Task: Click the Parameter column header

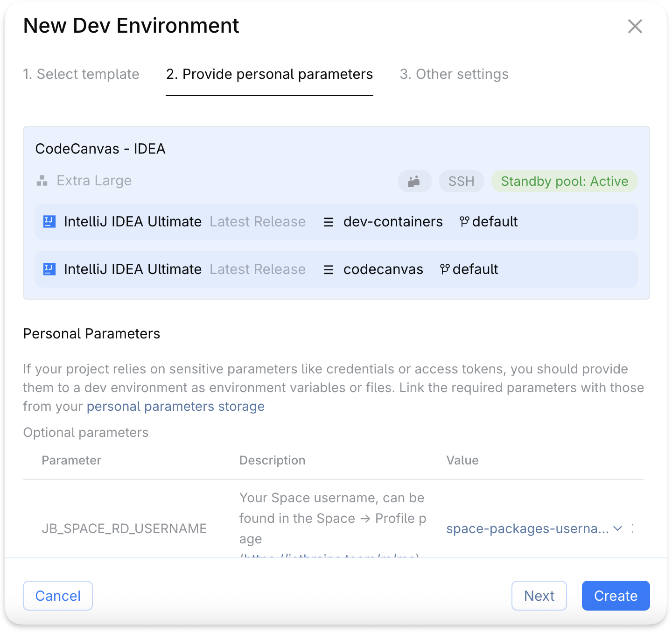Action: (71, 460)
